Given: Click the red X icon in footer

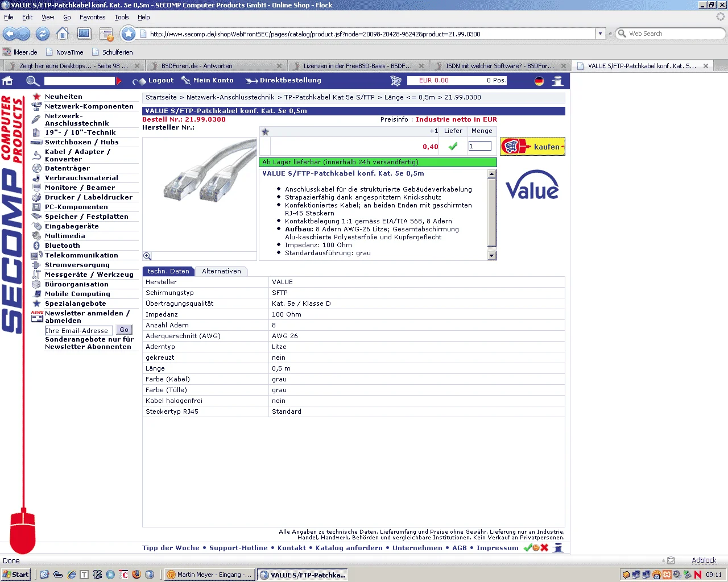Looking at the screenshot, I should click(544, 548).
